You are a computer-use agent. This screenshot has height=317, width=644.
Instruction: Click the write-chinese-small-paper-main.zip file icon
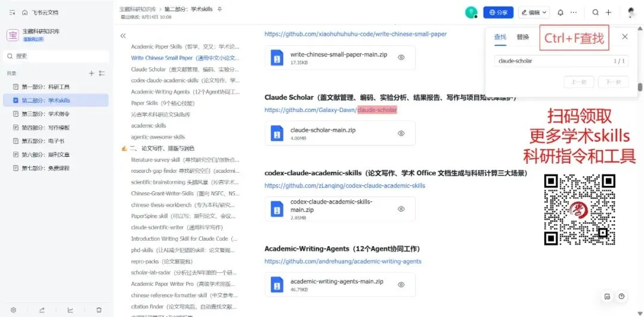pyautogui.click(x=277, y=57)
